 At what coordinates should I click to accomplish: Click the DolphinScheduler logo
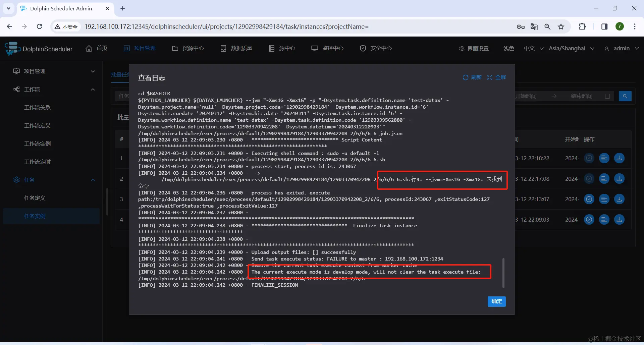pos(39,49)
